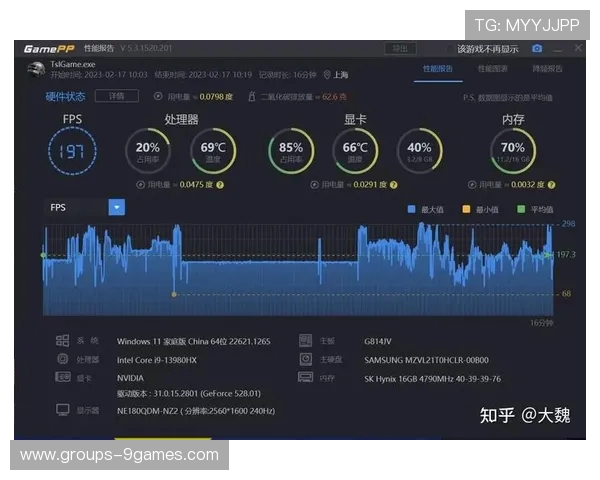Click the GPU memory 40% gauge
600x480 pixels.
pos(419,151)
